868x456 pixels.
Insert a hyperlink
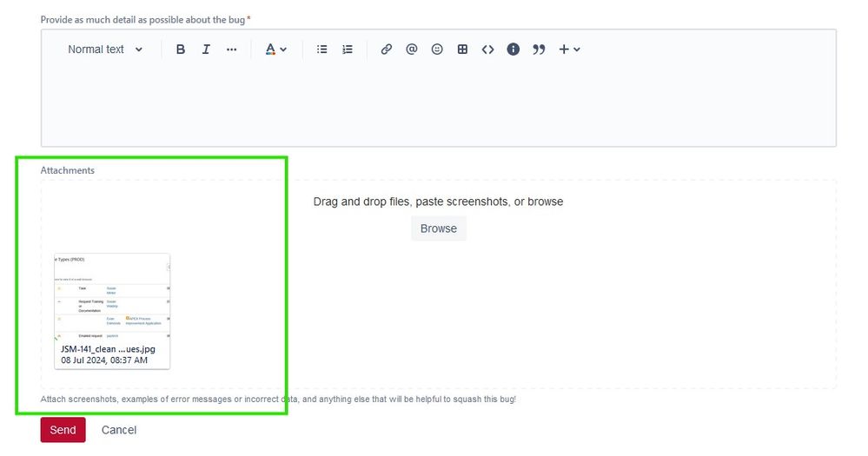coord(387,50)
